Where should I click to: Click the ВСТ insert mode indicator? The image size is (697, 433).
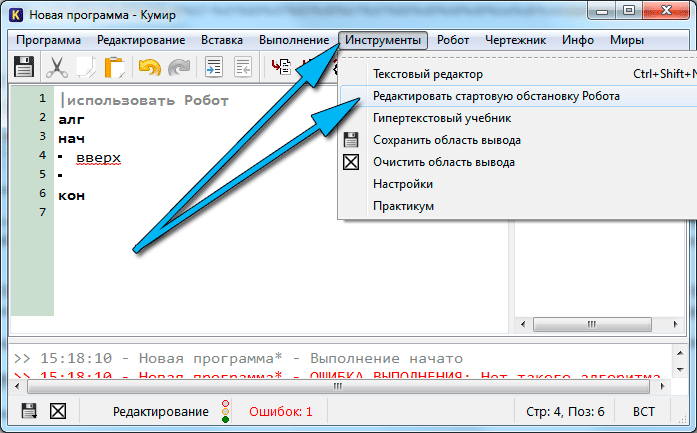pos(643,412)
